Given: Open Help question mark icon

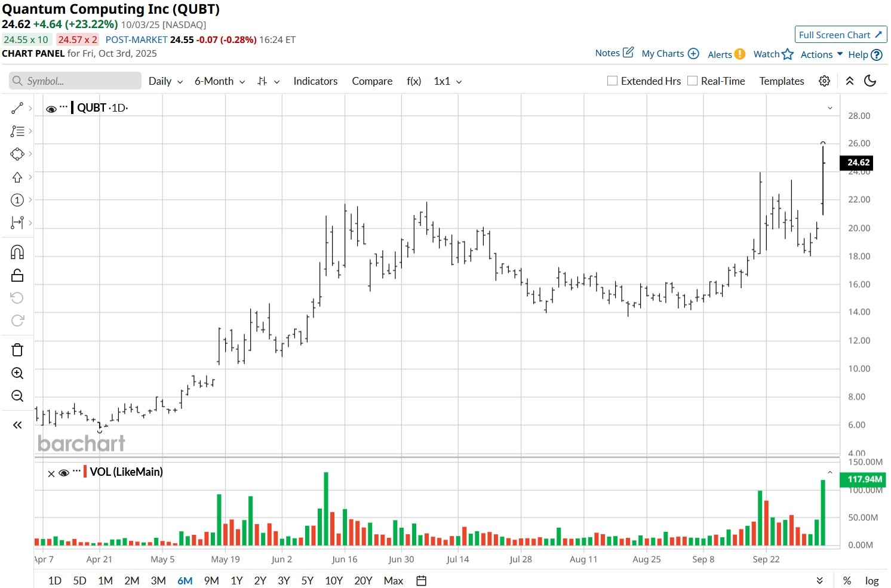Looking at the screenshot, I should 877,54.
